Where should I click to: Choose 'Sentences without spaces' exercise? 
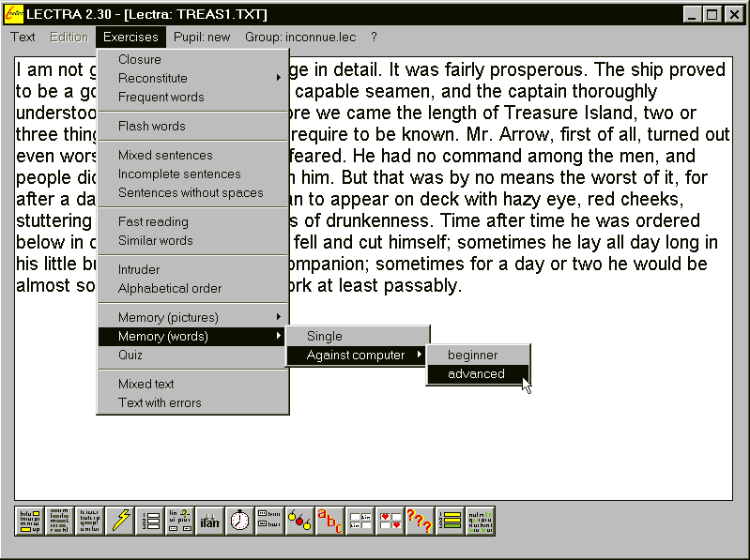[191, 192]
